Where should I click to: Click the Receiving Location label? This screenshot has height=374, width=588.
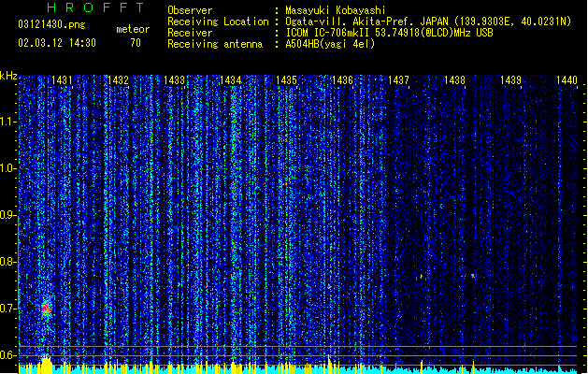(x=218, y=22)
